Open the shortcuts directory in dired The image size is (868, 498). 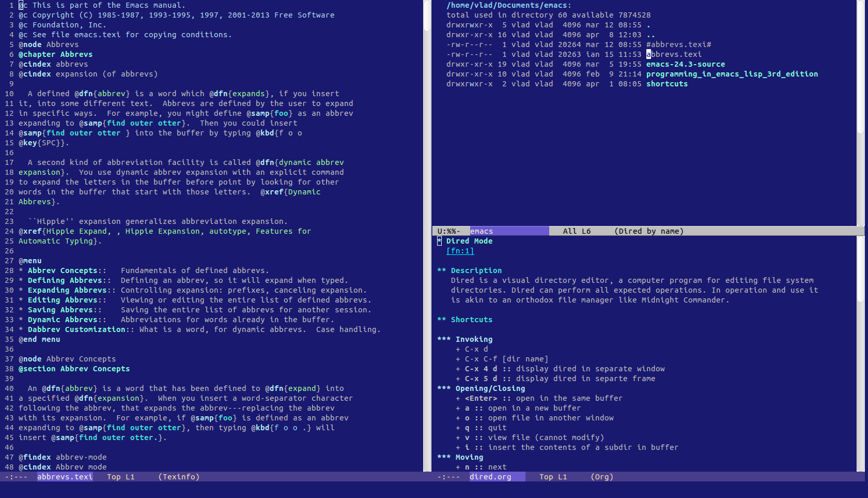(x=667, y=84)
